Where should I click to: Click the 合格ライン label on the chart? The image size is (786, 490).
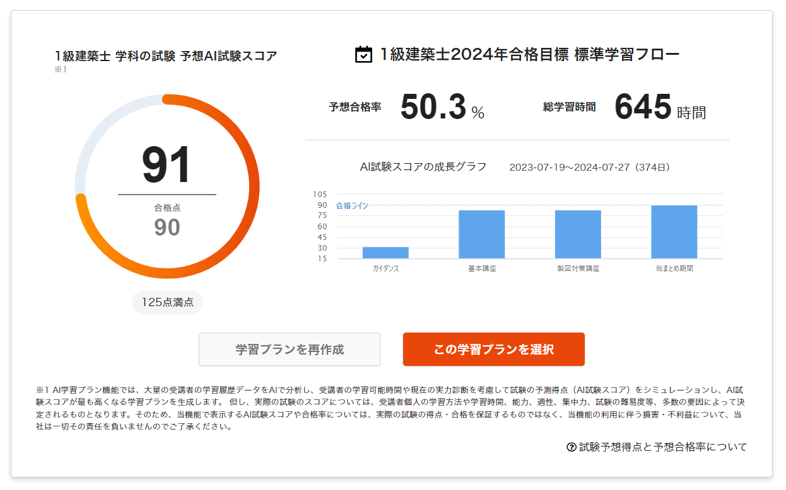coord(352,205)
